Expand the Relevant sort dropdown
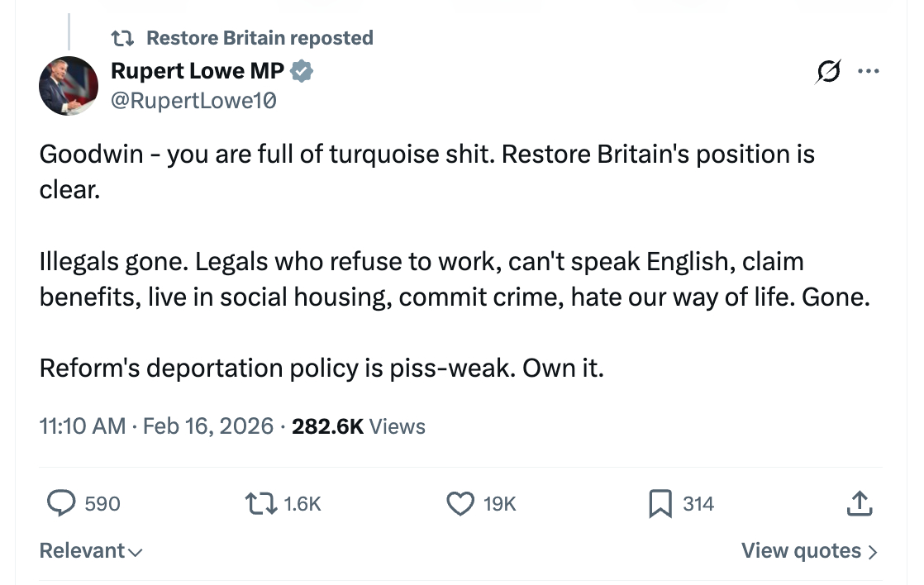The width and height of the screenshot is (924, 585). click(91, 550)
